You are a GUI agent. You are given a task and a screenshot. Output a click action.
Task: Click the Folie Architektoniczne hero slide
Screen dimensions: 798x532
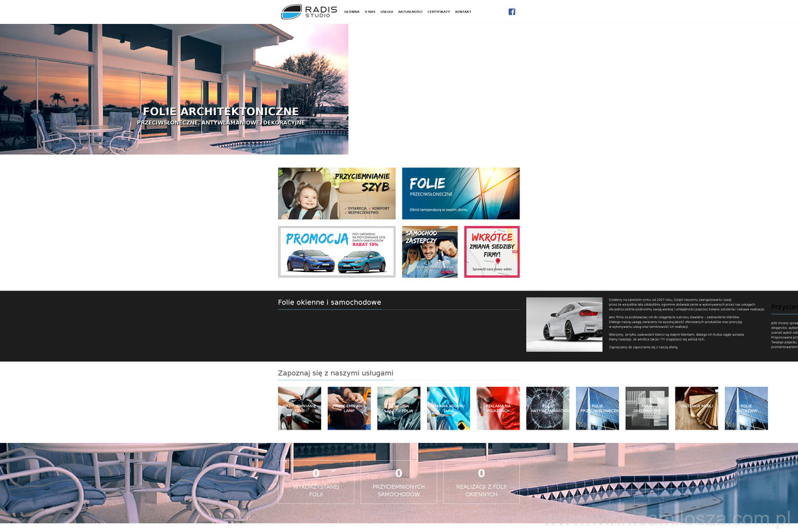(x=174, y=90)
